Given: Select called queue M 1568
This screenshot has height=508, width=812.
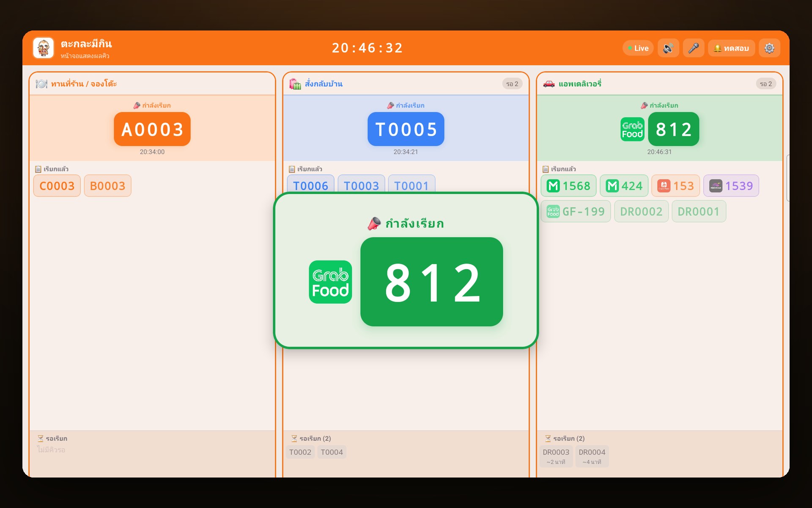Looking at the screenshot, I should [x=568, y=186].
